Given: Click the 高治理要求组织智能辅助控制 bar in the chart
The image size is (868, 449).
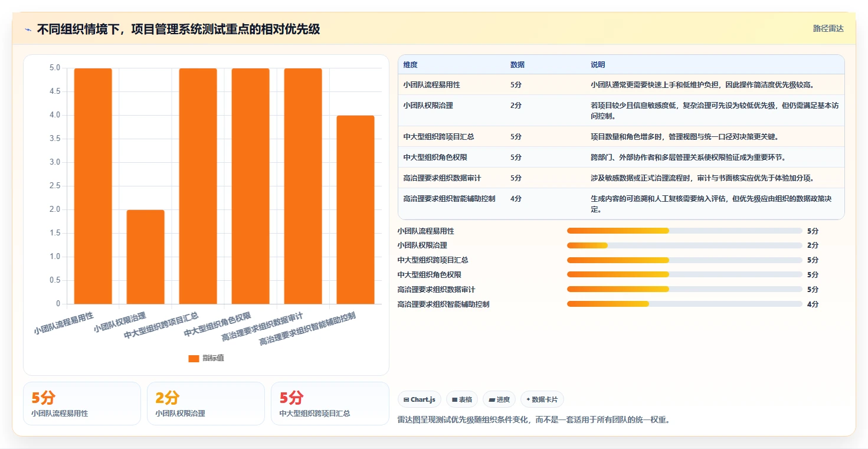Looking at the screenshot, I should [355, 209].
